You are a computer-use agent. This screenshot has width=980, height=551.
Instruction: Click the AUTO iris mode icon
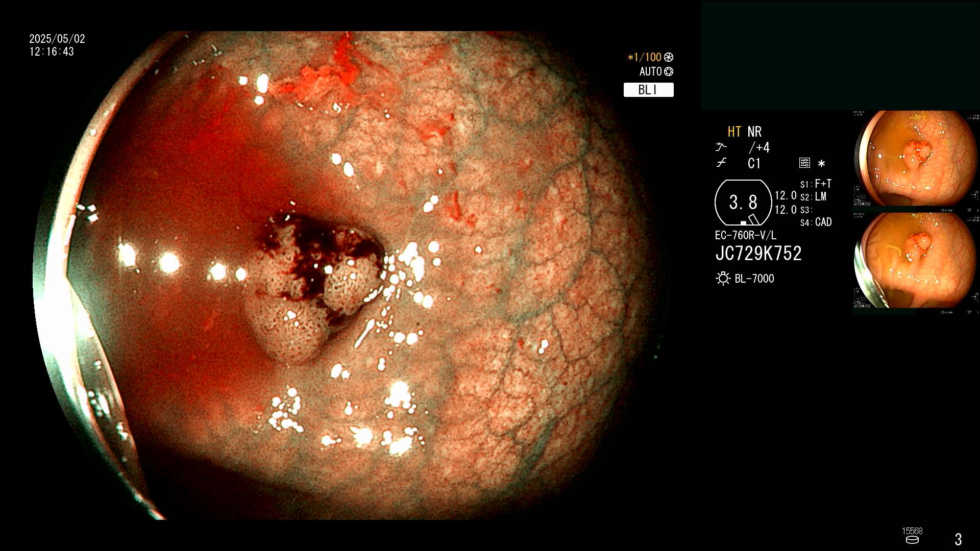click(x=669, y=71)
